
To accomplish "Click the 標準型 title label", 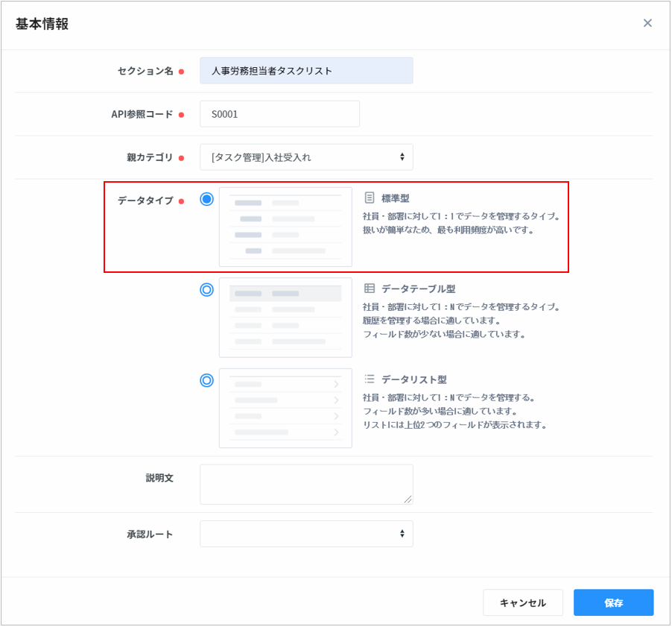I will point(396,198).
